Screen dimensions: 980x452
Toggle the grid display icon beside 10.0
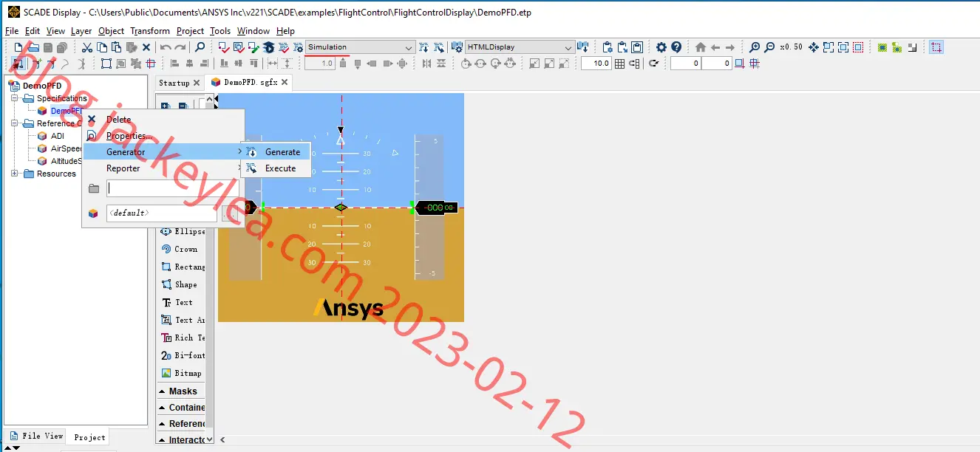[x=620, y=64]
